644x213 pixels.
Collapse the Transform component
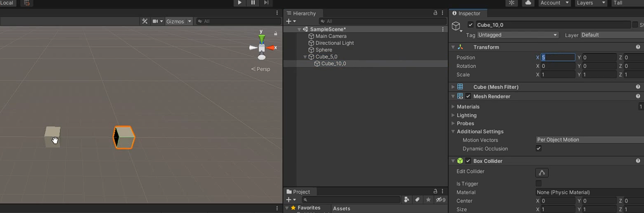coord(453,47)
